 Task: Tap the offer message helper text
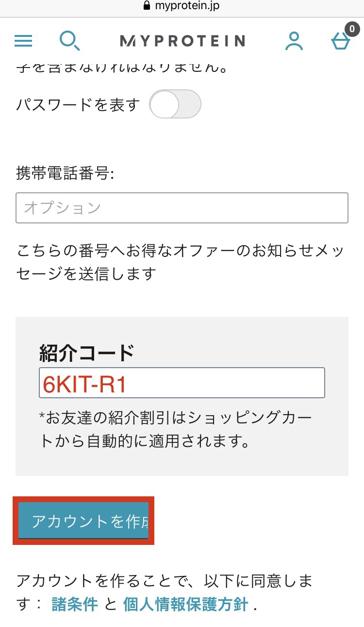coord(180,262)
